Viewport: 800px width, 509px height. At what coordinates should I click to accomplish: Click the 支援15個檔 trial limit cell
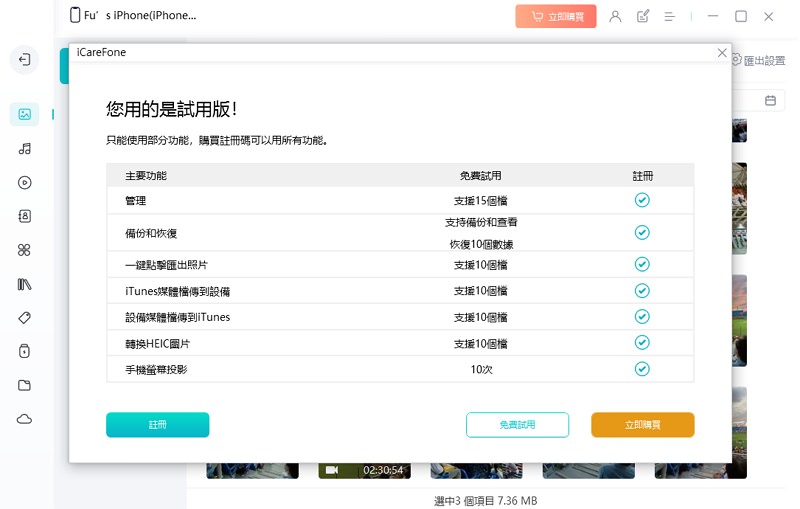481,201
